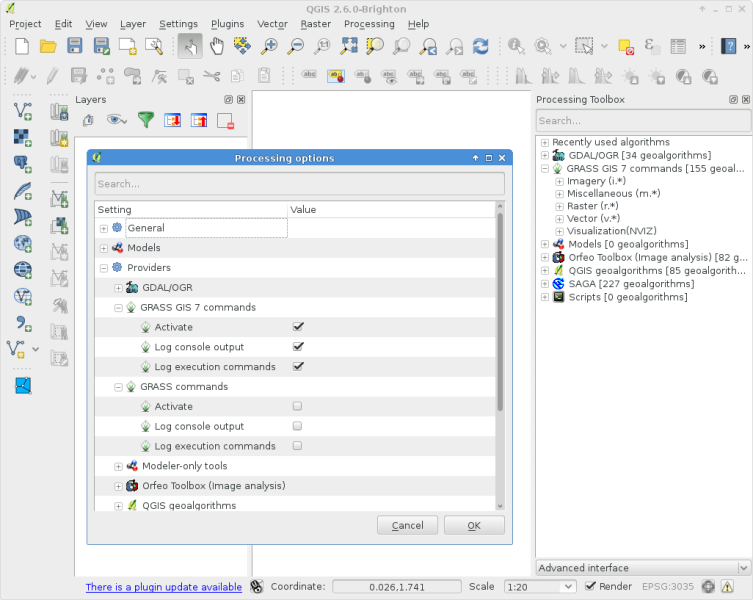Viewport: 753px width, 600px height.
Task: Uncheck Log console output for GRASS GIS 7
Action: (x=298, y=346)
